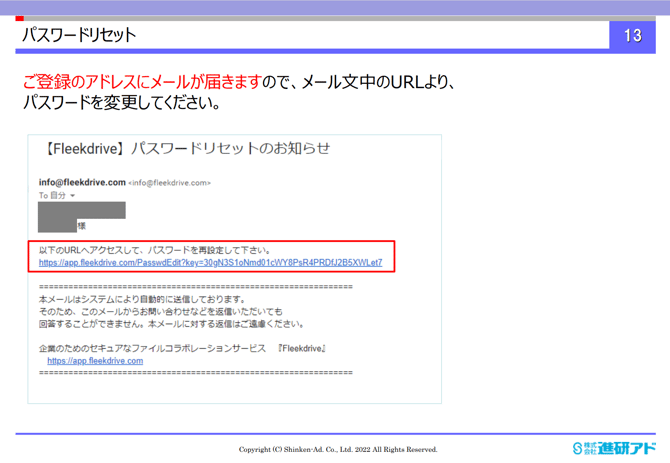Click the slide page number 13
This screenshot has width=670, height=463.
632,35
